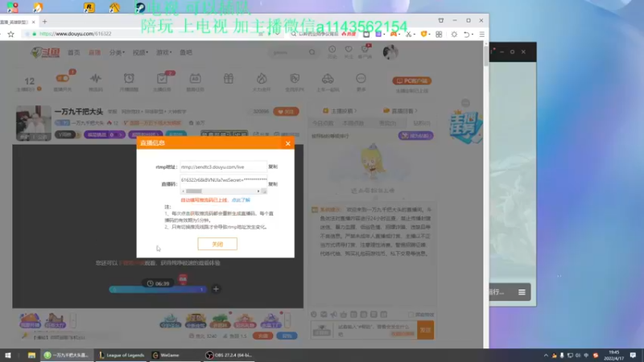Expand the 分类 dropdown menu
644x362 pixels.
(117, 52)
